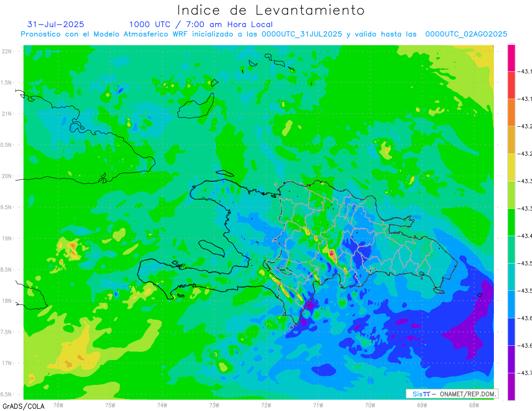Viewport: 532px width, 411px height.
Task: Click the 'SisTT - ONAMET/REP.DOM.' attribution box
Action: (x=452, y=394)
